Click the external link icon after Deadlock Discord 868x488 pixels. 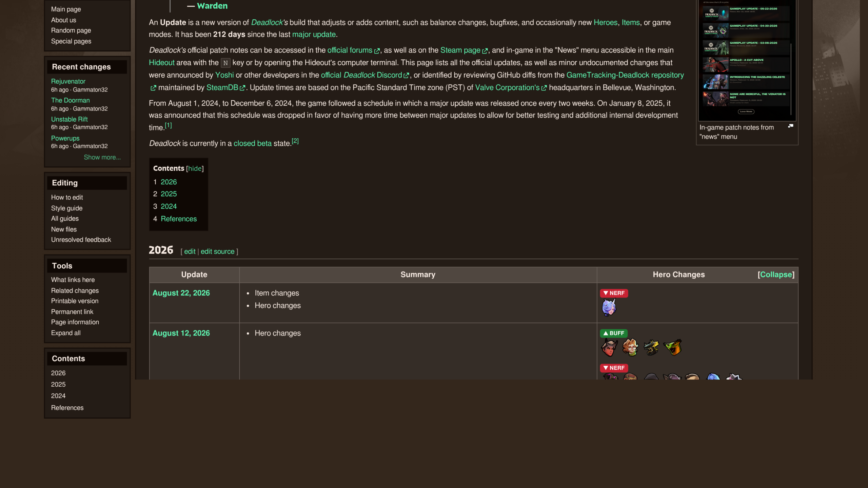click(406, 76)
